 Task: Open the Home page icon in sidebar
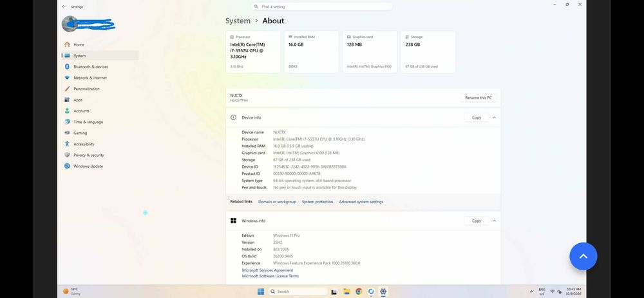[67, 45]
